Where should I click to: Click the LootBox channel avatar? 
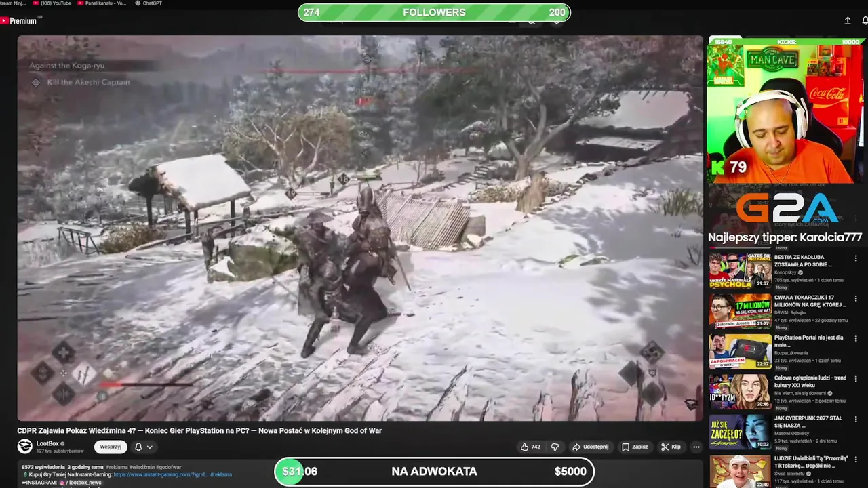point(24,446)
